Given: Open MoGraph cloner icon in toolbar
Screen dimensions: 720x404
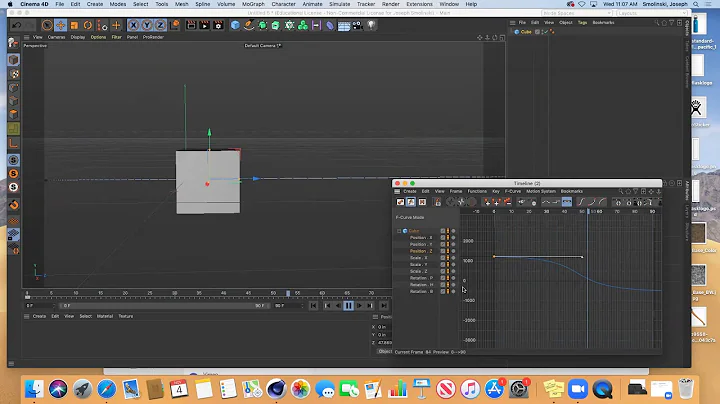Looking at the screenshot, I should click(x=303, y=25).
